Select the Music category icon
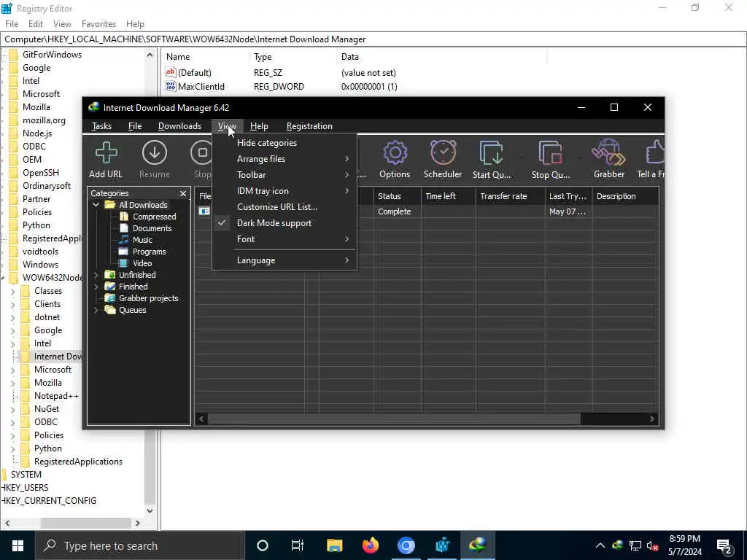Screen dimensions: 747x560 point(124,239)
